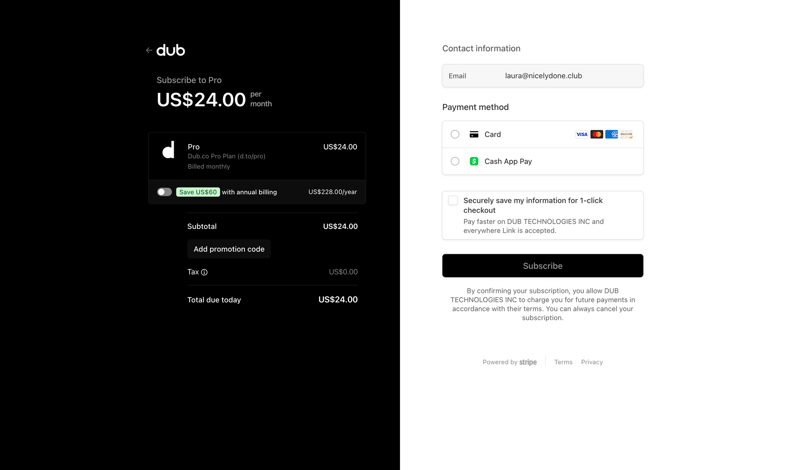Click the Visa logo

tap(582, 134)
